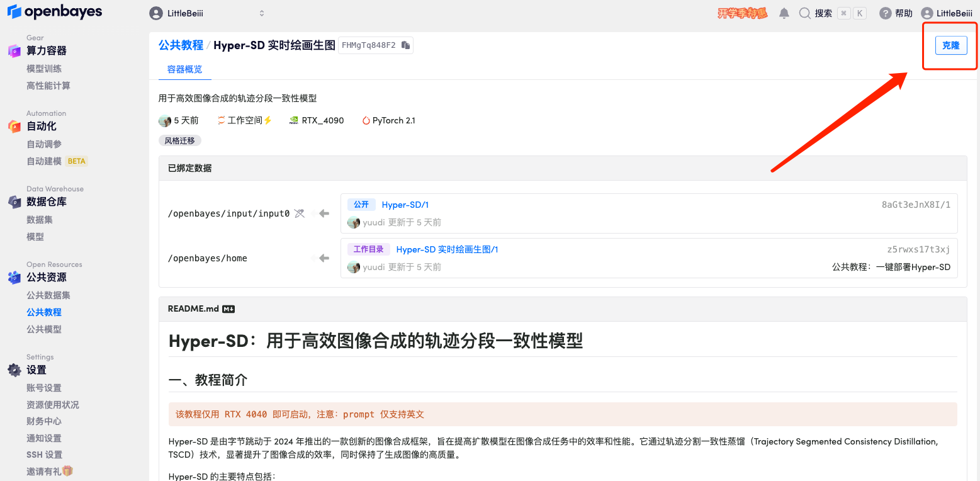
Task: Click the 开学季特惠 promo banner
Action: (x=743, y=13)
